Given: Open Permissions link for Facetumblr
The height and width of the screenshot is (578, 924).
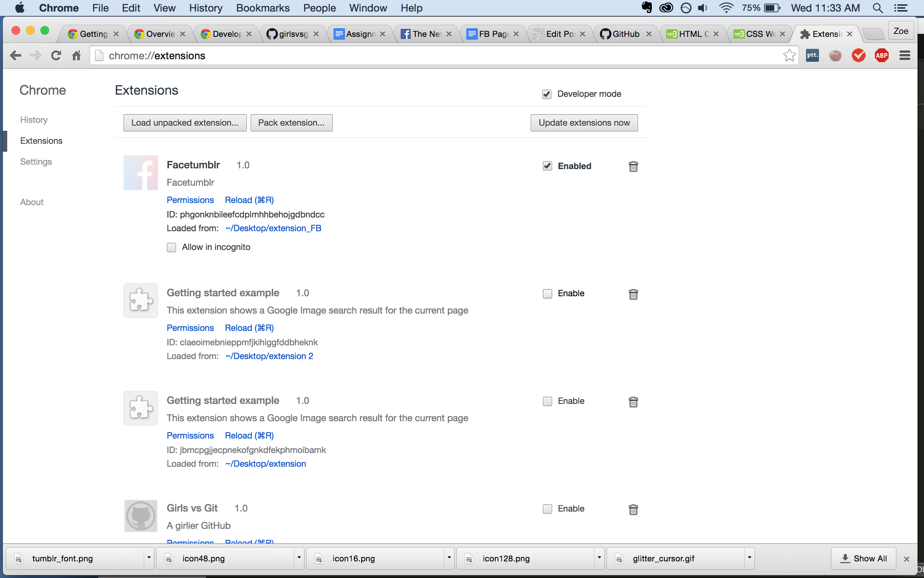Looking at the screenshot, I should click(190, 200).
